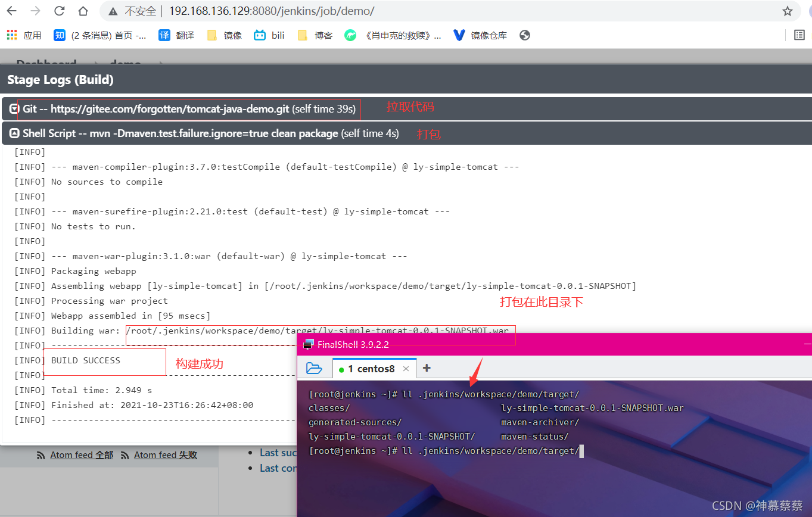Select the 'Processing war project' log line

(x=91, y=301)
